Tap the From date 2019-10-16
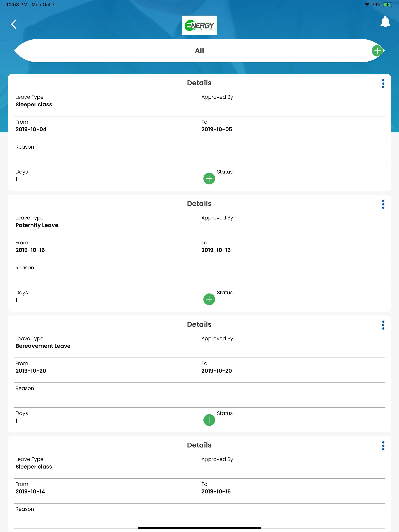This screenshot has height=532, width=399. coord(30,250)
